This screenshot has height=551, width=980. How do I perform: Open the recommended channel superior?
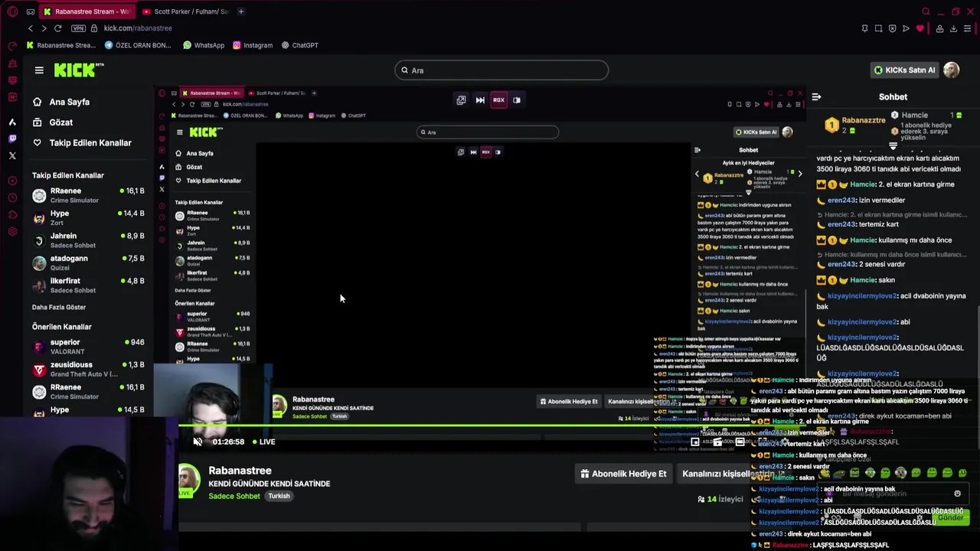(88, 347)
